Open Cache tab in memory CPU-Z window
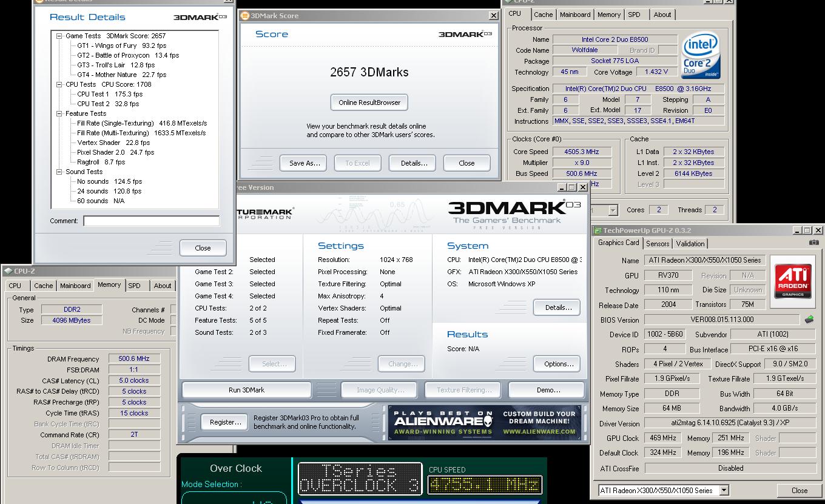 43,286
